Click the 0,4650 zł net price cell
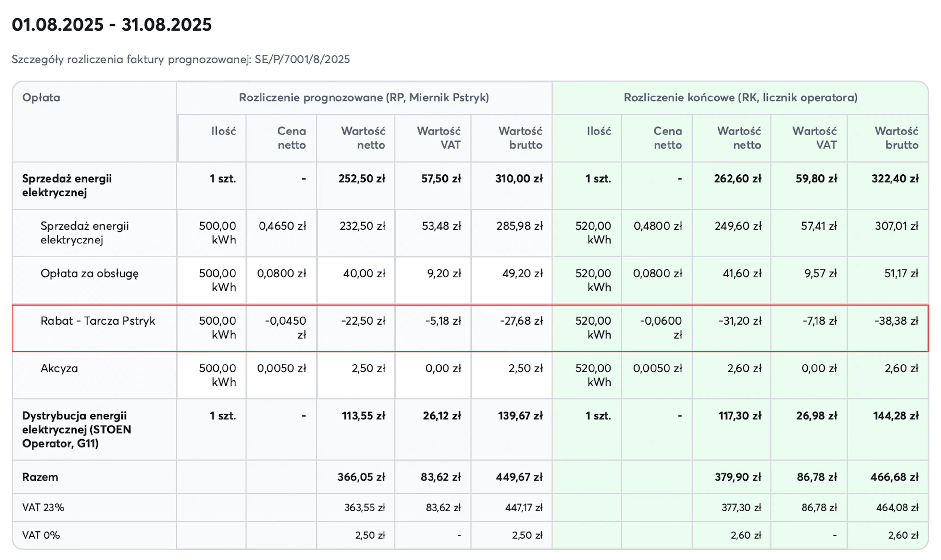The image size is (941, 560). [282, 226]
